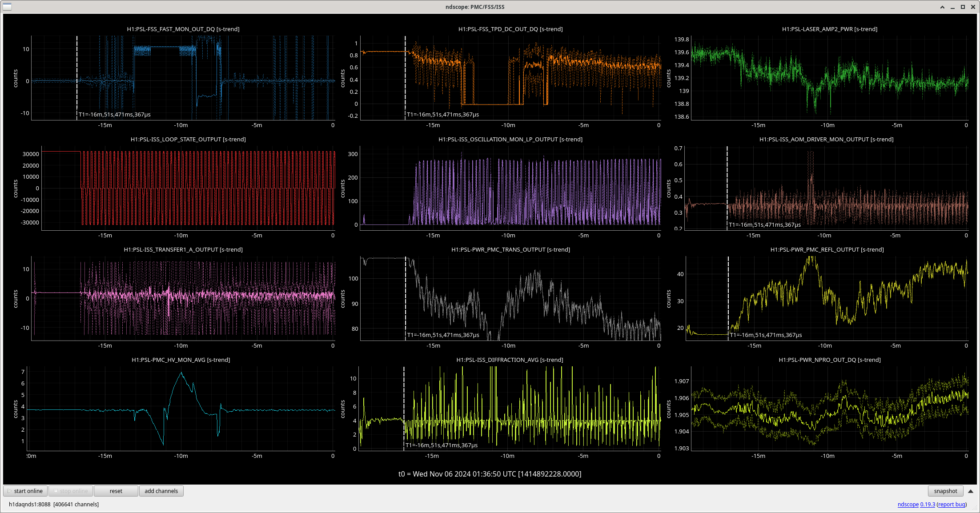Click the H1:PSL-PWR_PMC_REFL_OUTPUT plot title

pos(827,249)
